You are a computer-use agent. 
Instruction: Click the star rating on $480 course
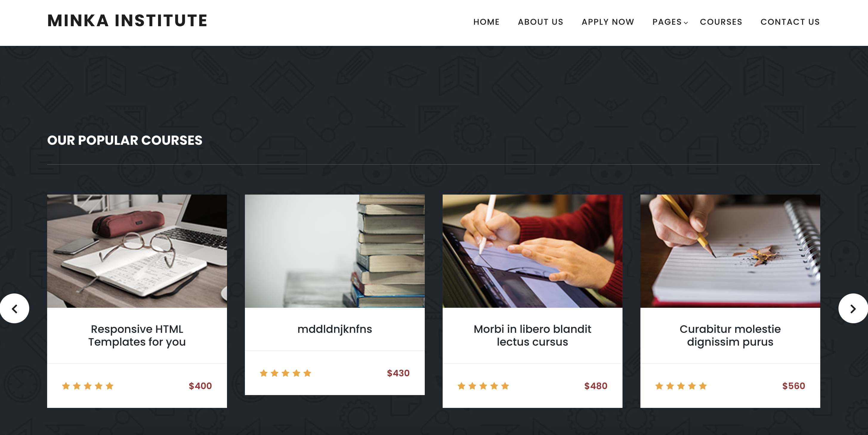click(483, 386)
